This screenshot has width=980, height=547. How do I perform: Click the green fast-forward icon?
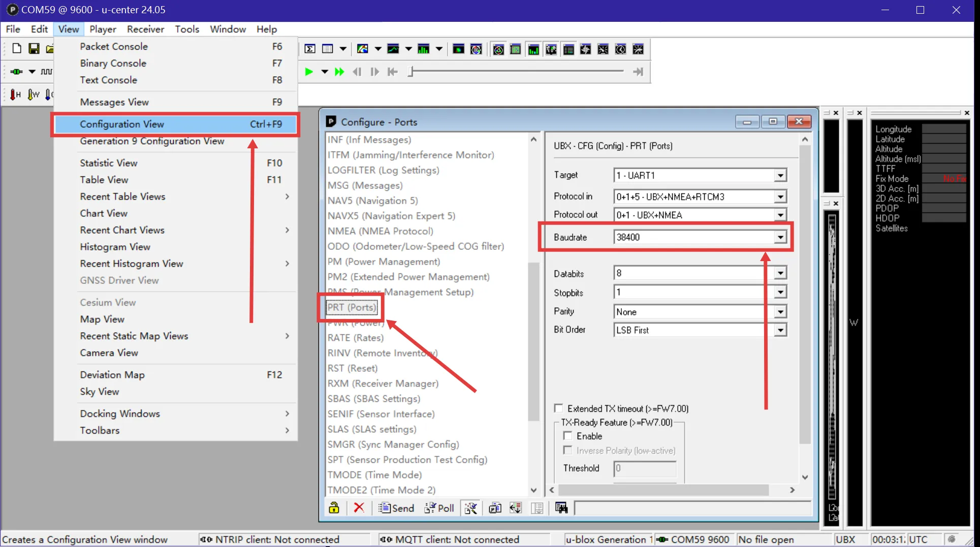tap(339, 72)
